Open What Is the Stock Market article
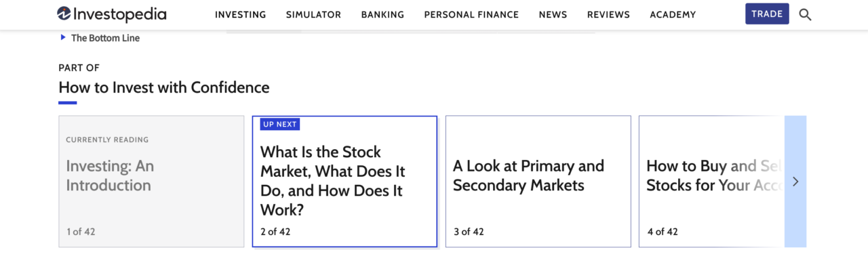The height and width of the screenshot is (271, 868). pyautogui.click(x=344, y=182)
